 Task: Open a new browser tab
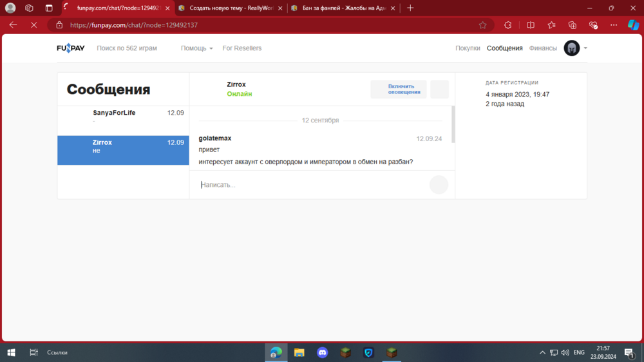pos(410,8)
